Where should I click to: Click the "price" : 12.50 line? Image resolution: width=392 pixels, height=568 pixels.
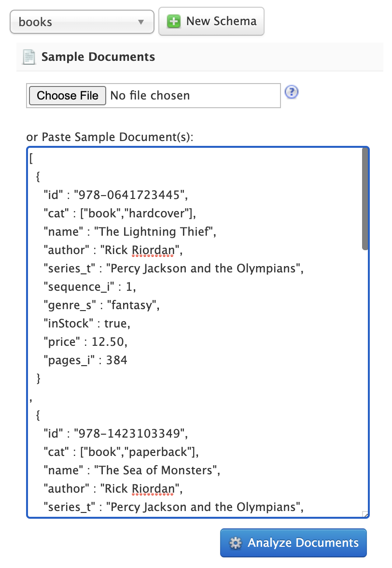tap(85, 342)
